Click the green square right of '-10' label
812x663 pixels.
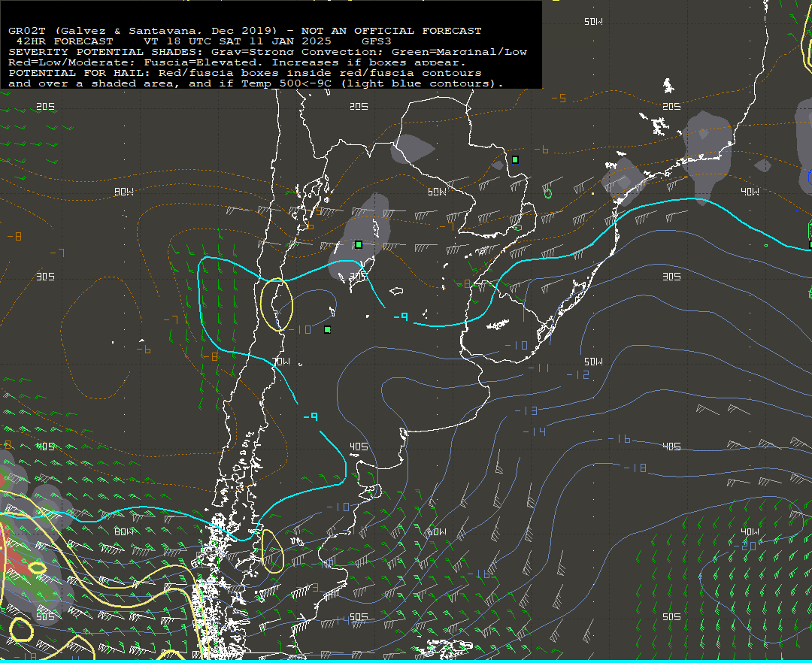coord(327,329)
